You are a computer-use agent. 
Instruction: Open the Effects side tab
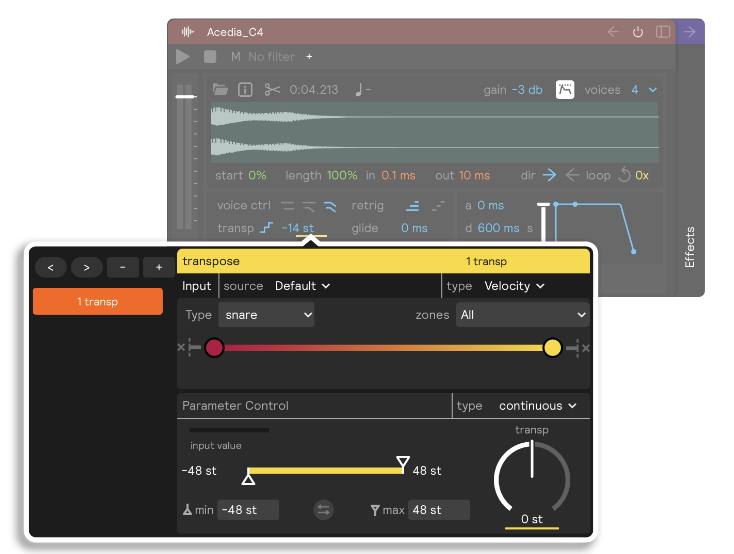point(690,247)
